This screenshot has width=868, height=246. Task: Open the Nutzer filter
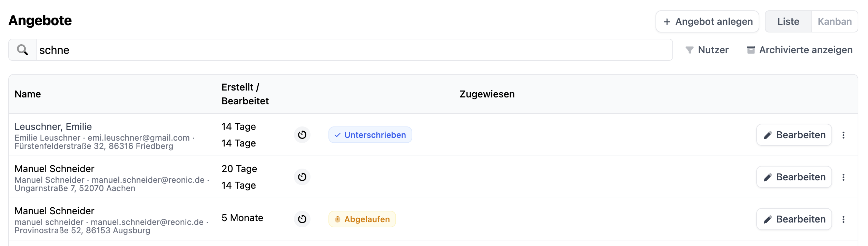click(x=707, y=50)
